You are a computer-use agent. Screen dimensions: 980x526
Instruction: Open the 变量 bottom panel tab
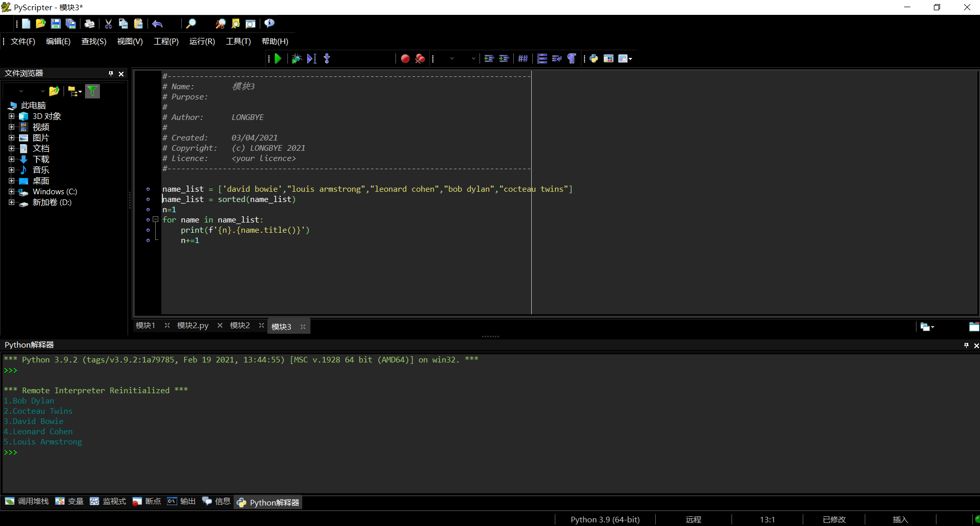tap(70, 501)
